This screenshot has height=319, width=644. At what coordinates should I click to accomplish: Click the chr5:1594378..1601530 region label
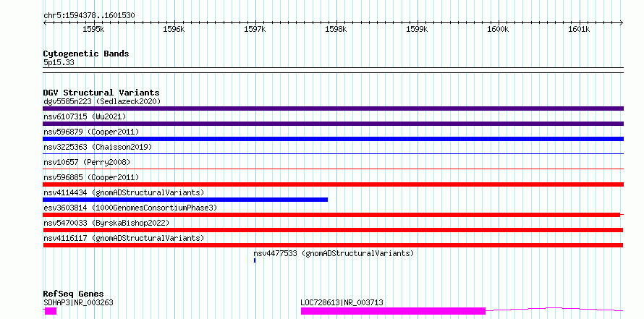pos(89,16)
